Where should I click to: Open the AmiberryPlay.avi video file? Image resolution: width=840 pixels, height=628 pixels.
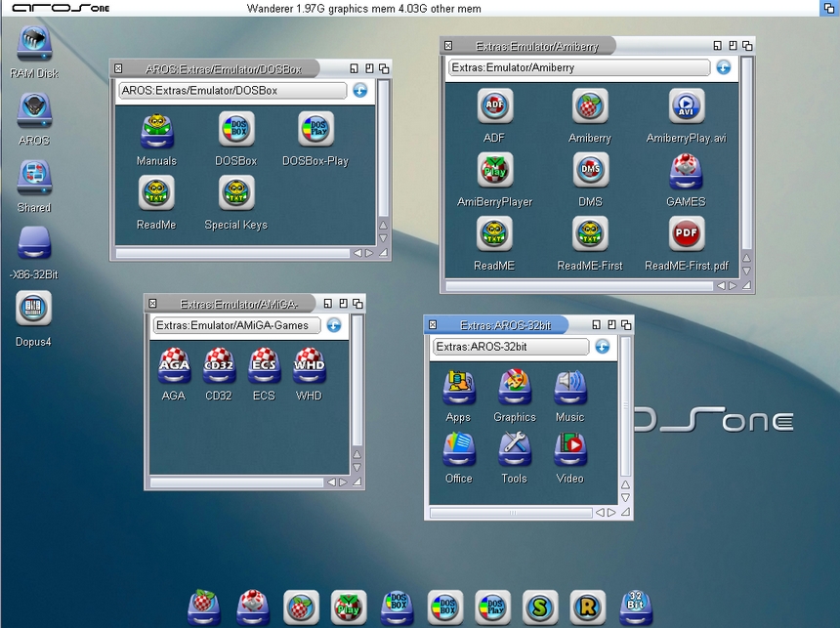tap(686, 106)
